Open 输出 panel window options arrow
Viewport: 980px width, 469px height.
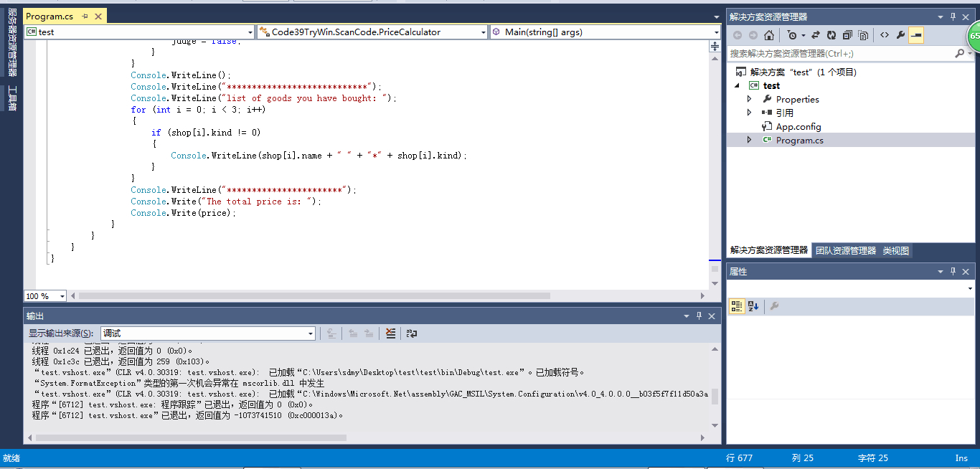point(686,316)
